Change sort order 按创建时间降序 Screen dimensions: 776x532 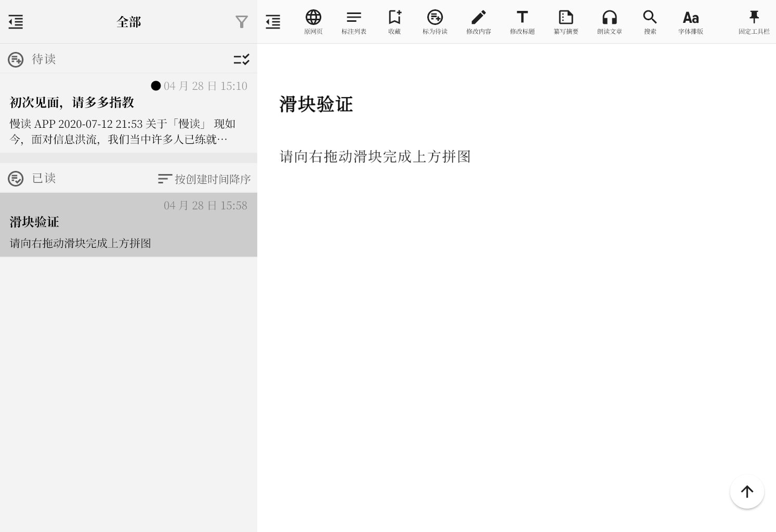(x=205, y=179)
